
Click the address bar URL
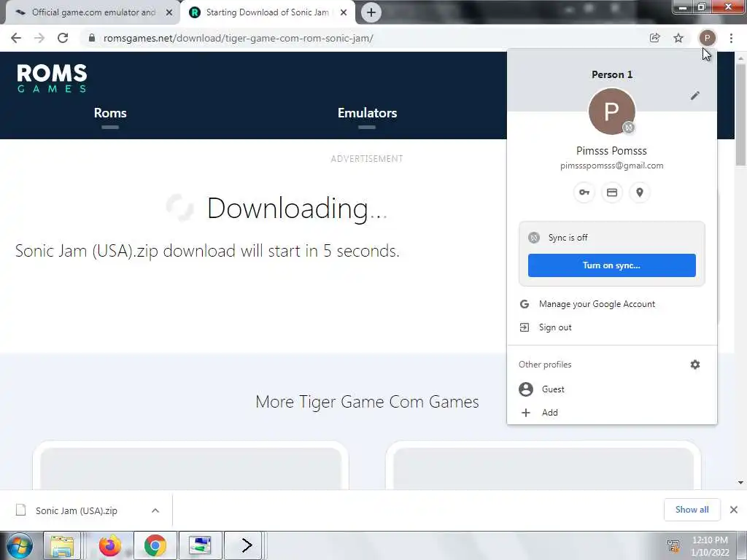(239, 38)
